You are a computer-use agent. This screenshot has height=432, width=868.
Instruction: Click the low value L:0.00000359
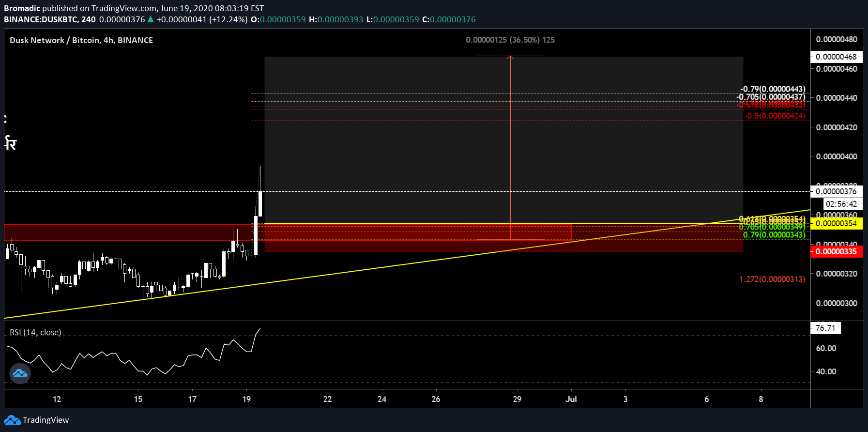coord(393,19)
